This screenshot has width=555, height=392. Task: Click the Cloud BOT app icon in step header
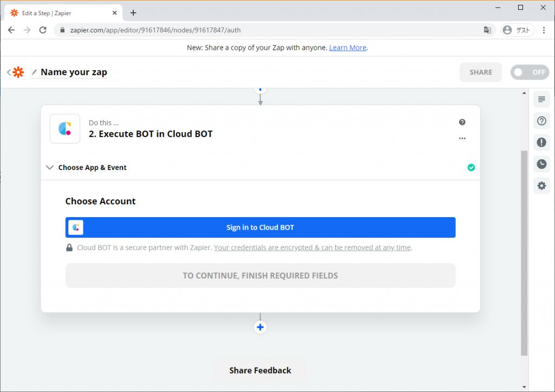(x=65, y=129)
